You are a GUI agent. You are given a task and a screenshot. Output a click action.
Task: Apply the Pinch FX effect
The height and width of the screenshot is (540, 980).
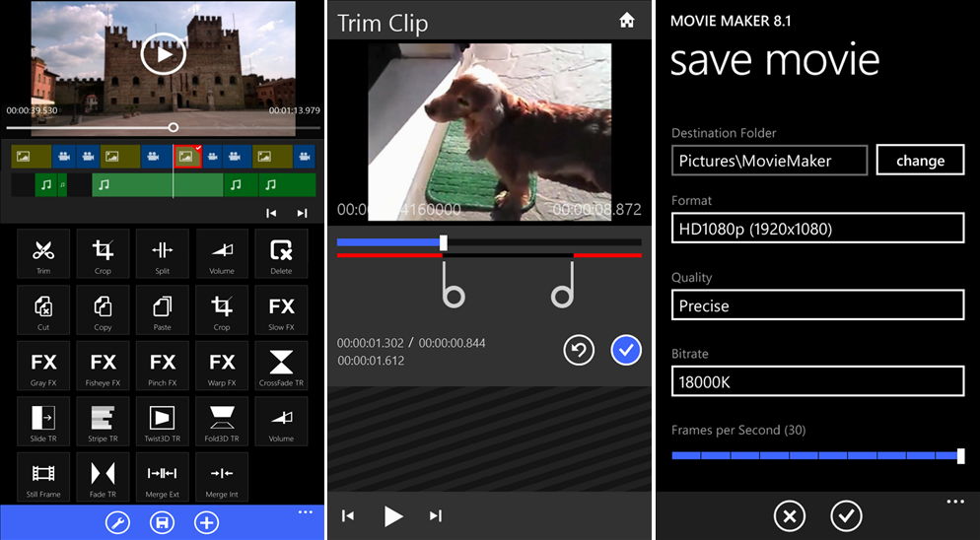pos(163,365)
